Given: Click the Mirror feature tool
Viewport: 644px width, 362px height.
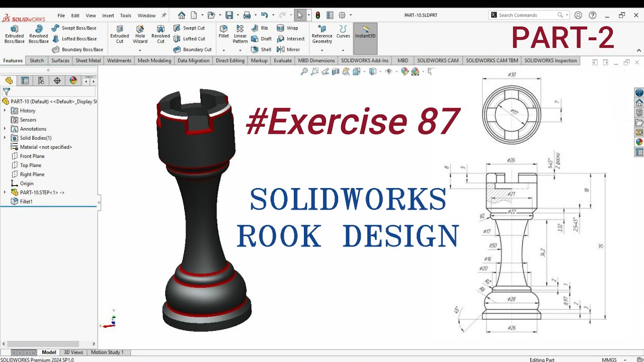Looking at the screenshot, I should (x=288, y=49).
